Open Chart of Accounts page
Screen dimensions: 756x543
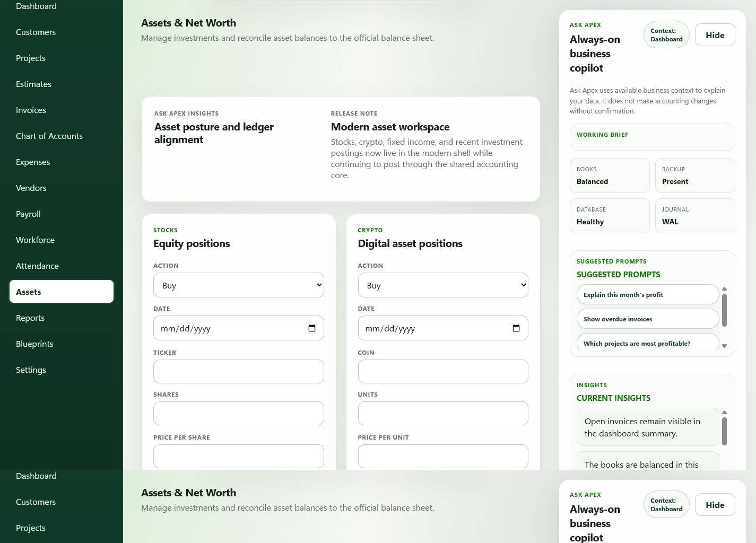(62, 136)
